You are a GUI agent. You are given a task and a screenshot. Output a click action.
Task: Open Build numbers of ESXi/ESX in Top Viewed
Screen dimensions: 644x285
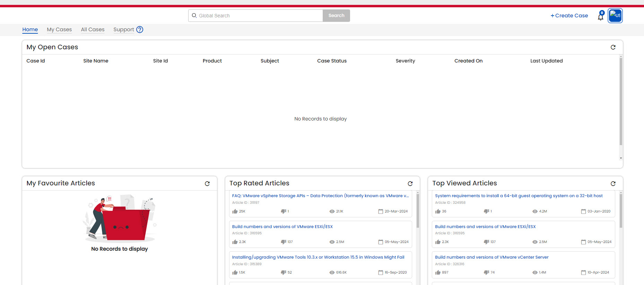tap(485, 227)
